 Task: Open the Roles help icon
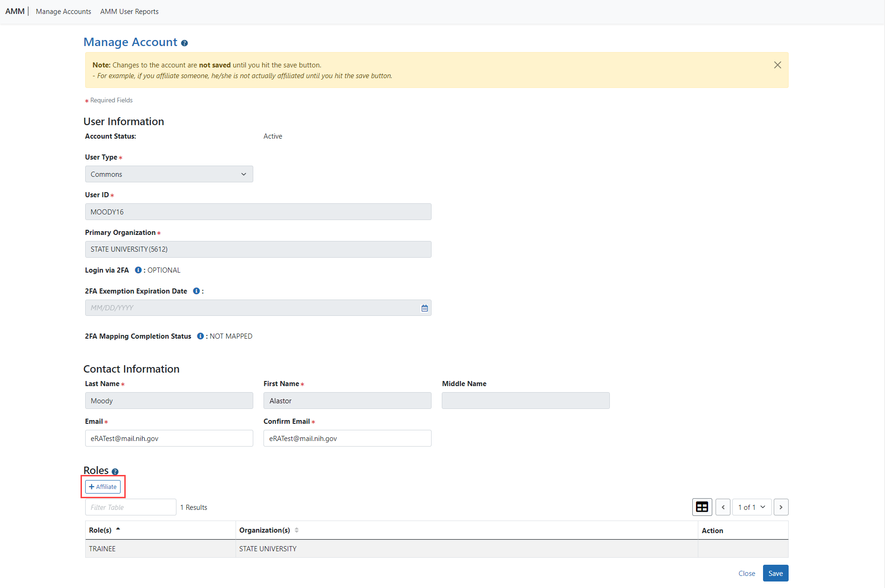point(115,471)
